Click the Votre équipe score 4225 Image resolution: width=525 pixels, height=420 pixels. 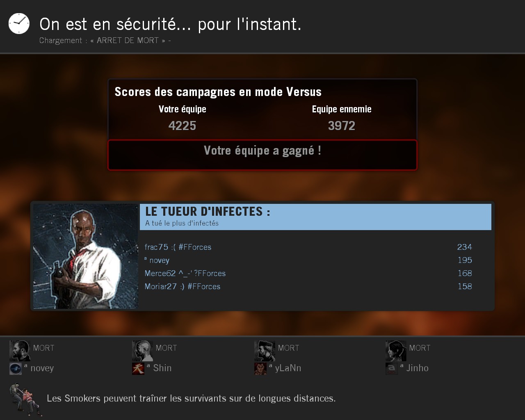[182, 126]
